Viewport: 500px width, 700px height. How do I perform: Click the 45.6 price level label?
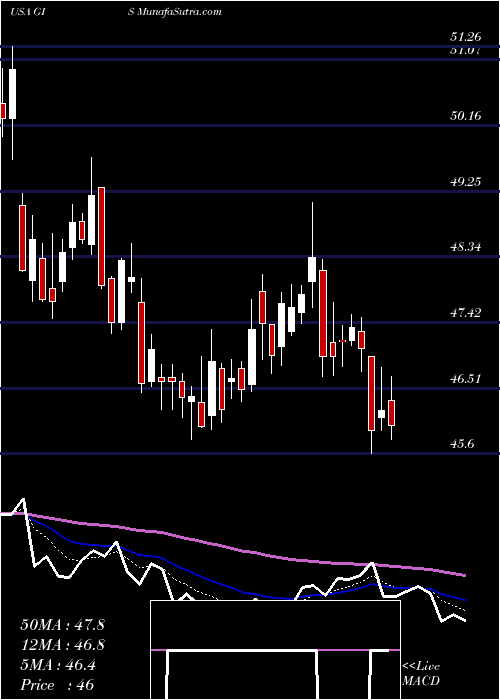point(462,444)
